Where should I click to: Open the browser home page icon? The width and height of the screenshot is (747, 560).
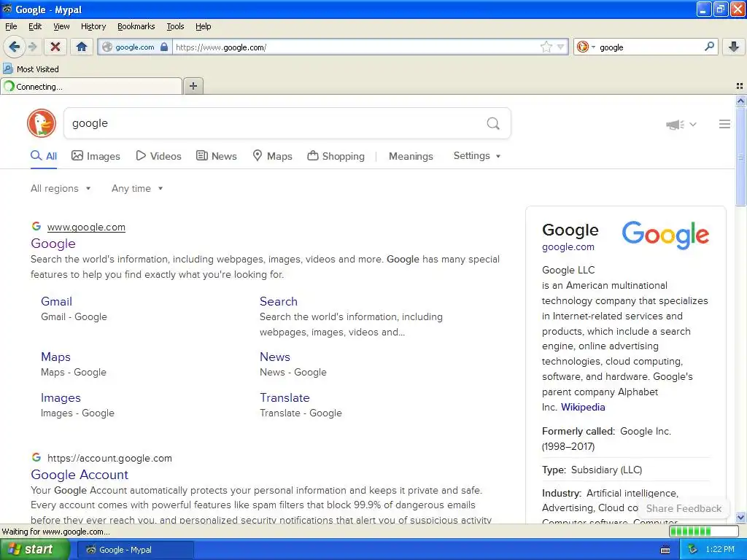point(82,47)
